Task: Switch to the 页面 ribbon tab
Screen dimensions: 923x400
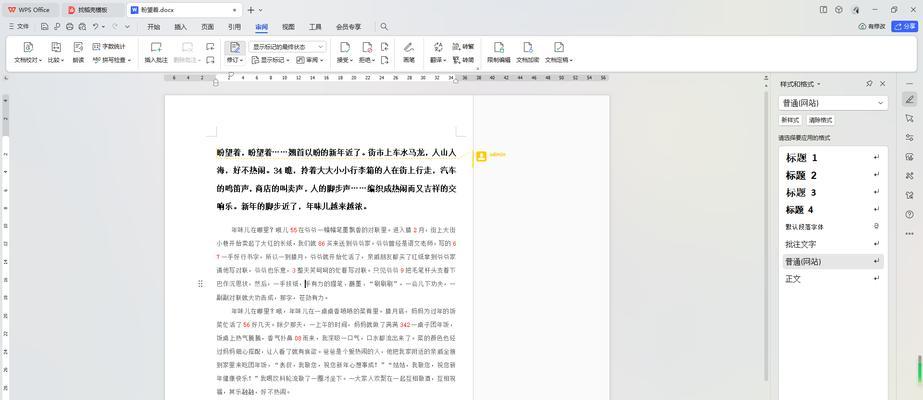Action: [207, 26]
